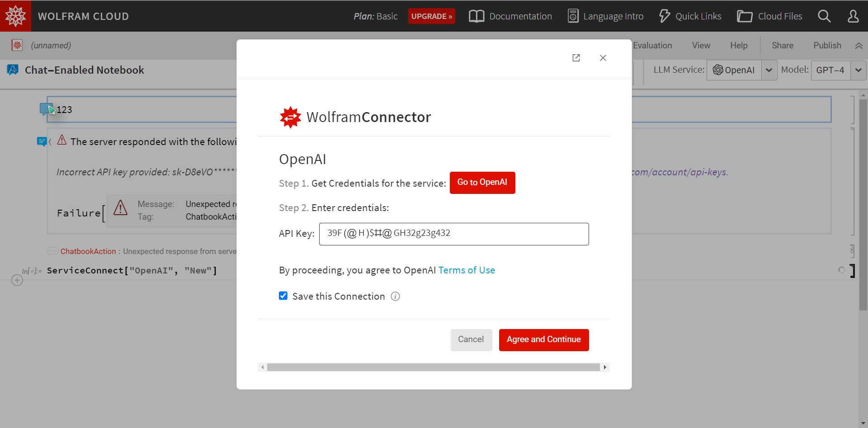Click the ServiceConnect input cell code

132,271
